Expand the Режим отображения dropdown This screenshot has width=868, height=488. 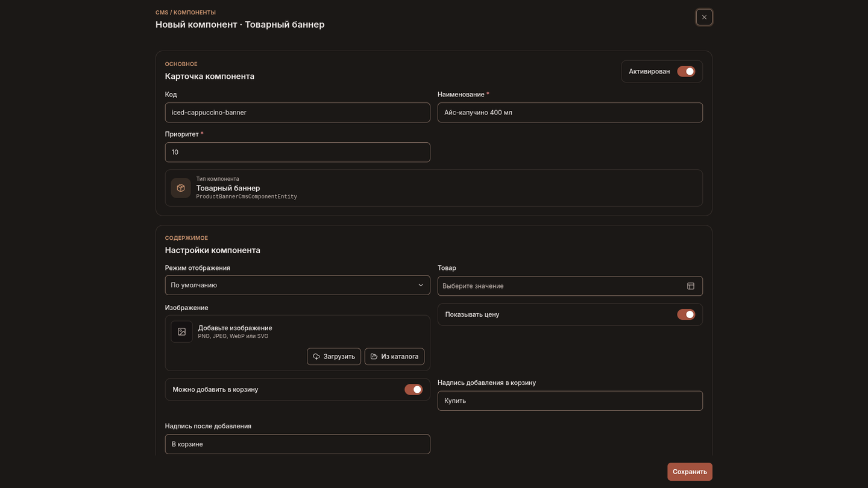tap(298, 286)
